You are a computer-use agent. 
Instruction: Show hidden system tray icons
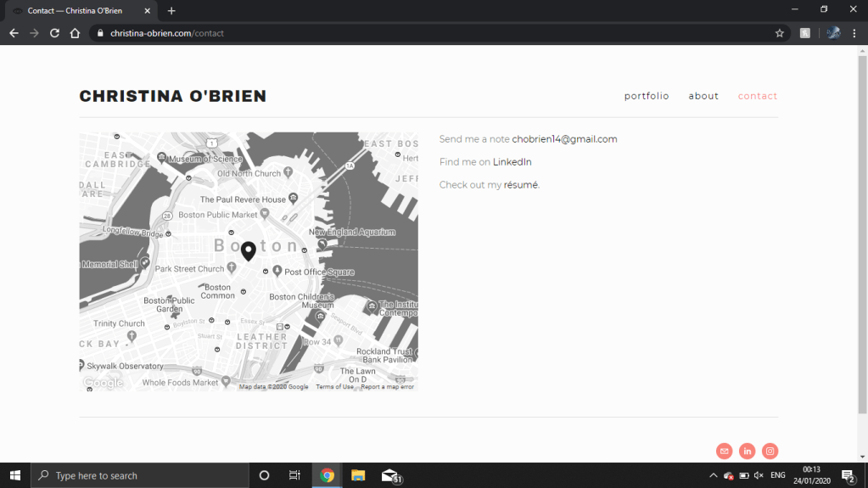point(713,475)
